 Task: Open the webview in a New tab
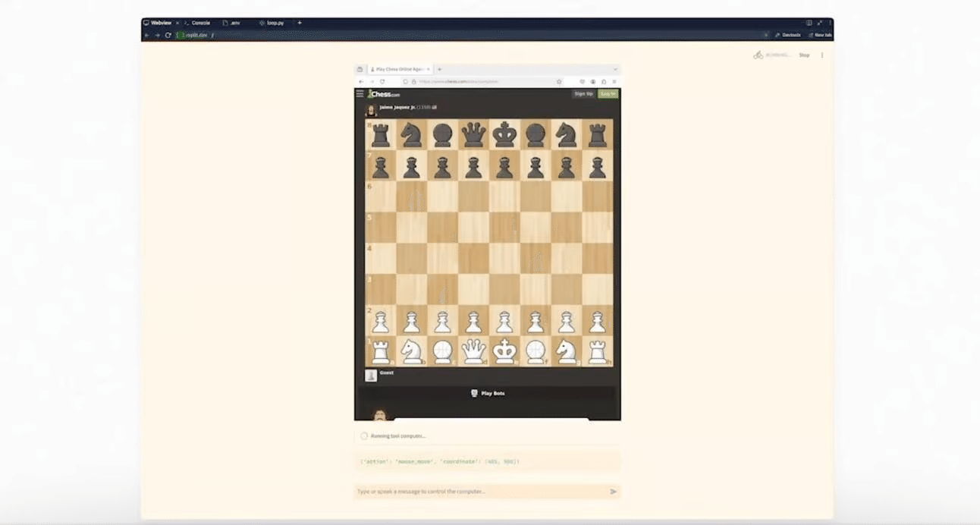point(821,35)
